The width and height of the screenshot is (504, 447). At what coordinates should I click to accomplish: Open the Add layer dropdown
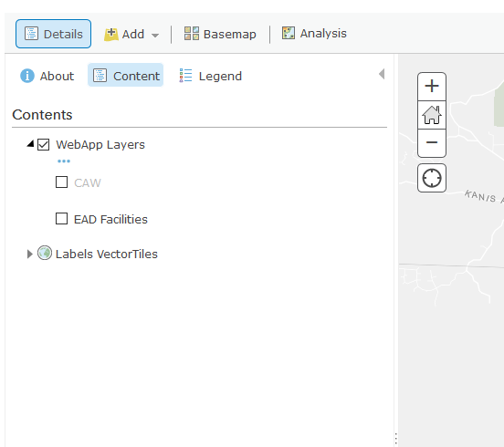[131, 34]
